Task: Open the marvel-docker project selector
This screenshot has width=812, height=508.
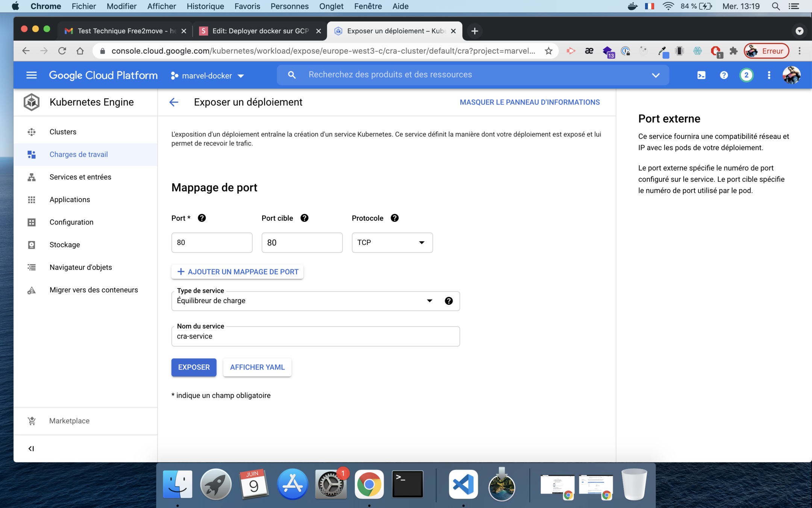Action: point(208,76)
